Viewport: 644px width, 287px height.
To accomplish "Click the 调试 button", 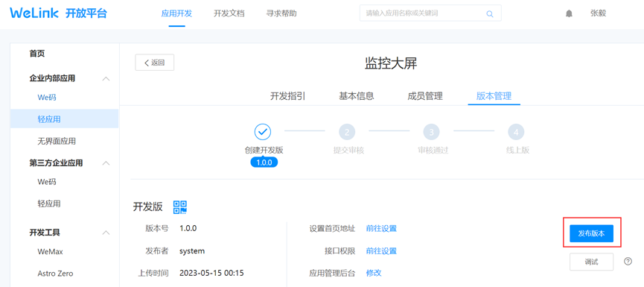I will 591,262.
